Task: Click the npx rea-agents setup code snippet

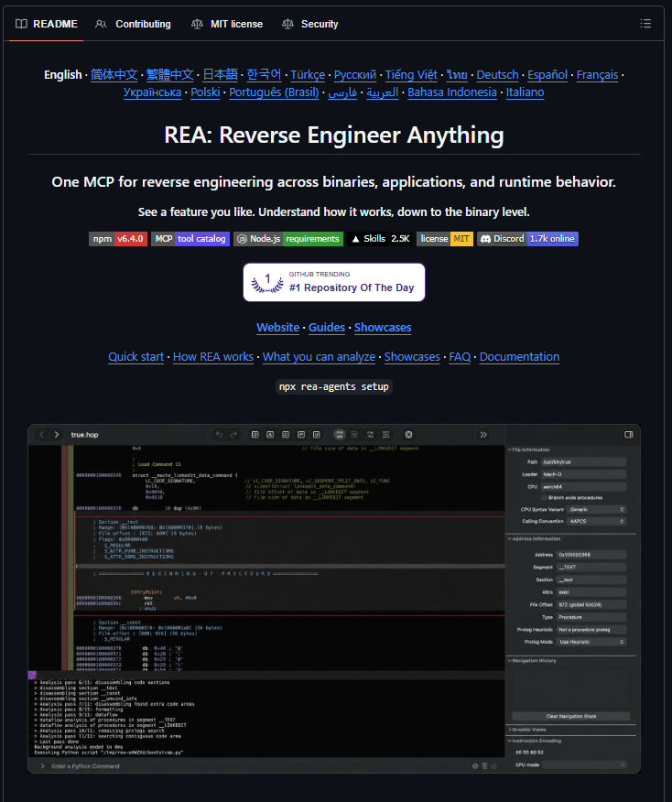Action: pyautogui.click(x=334, y=386)
